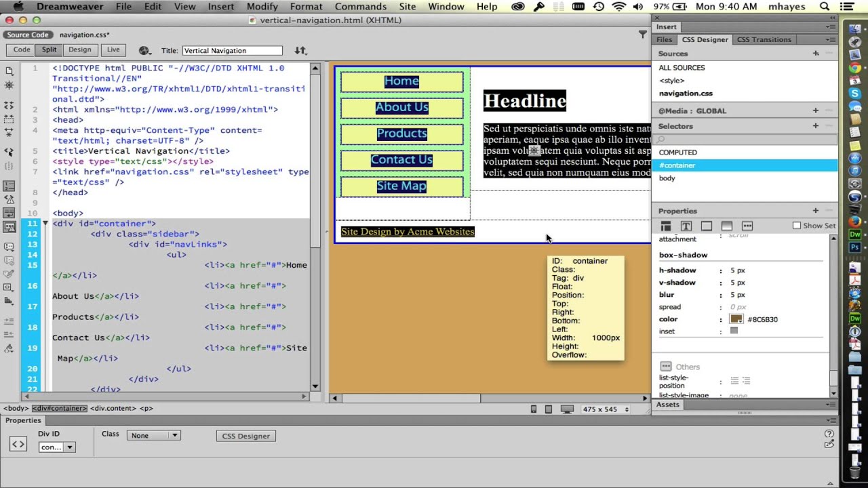Viewport: 868px width, 488px height.
Task: Click the Title text field
Action: (x=232, y=50)
